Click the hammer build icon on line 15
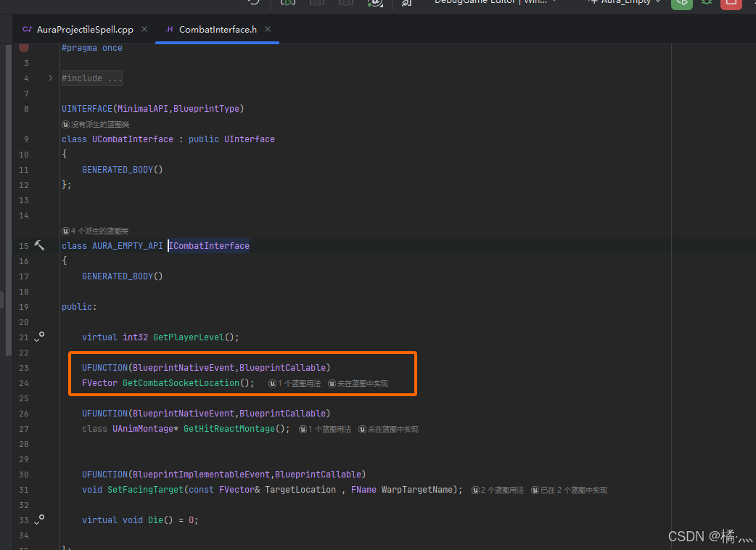The height and width of the screenshot is (550, 756). pyautogui.click(x=39, y=245)
